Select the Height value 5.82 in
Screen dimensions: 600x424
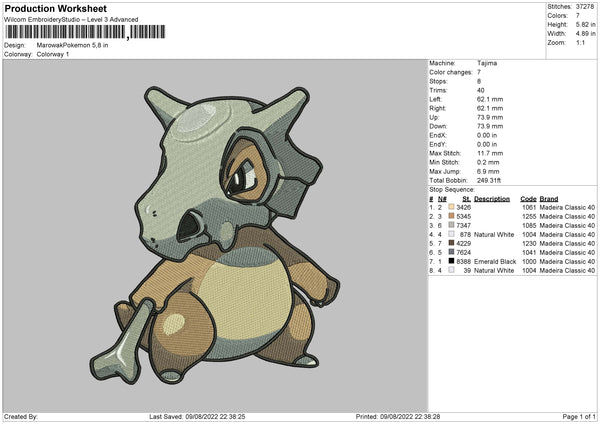point(585,24)
